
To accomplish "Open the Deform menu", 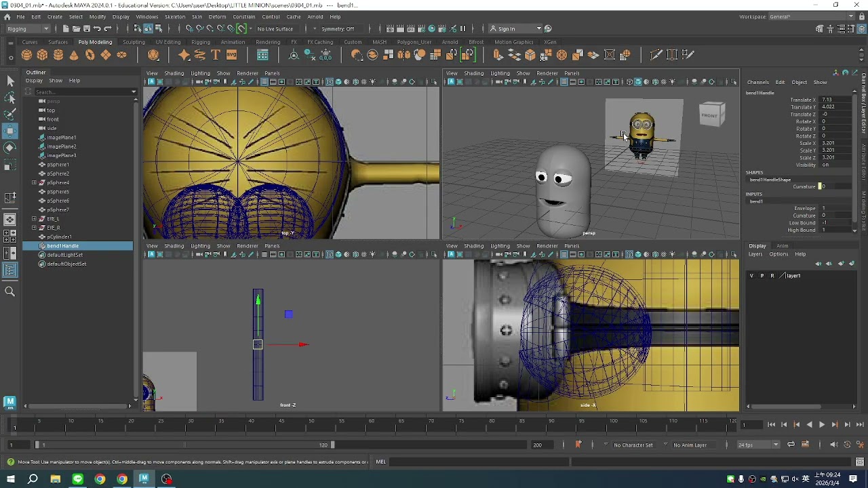I will (217, 16).
